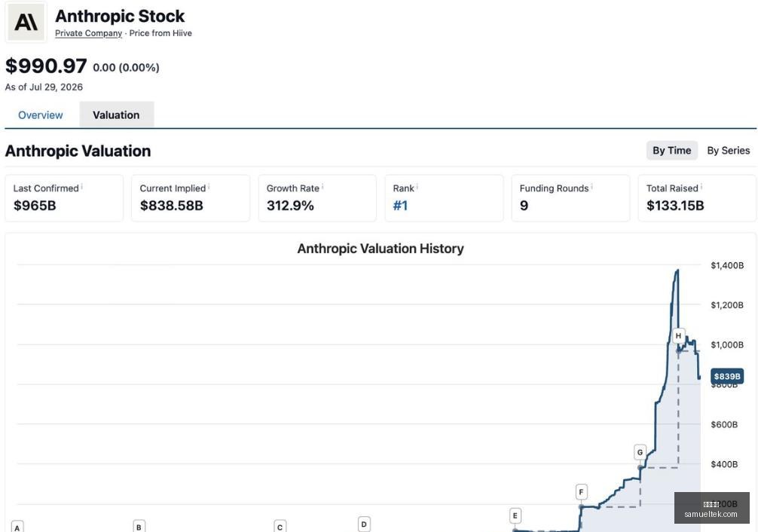The height and width of the screenshot is (532, 758).
Task: Click the $965B Last Confirmed value
Action: pos(35,206)
